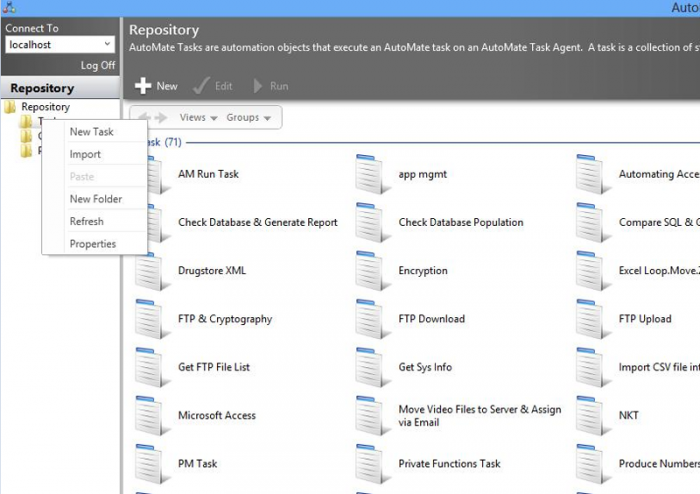Select Import in the context menu
700x494 pixels.
tap(85, 154)
